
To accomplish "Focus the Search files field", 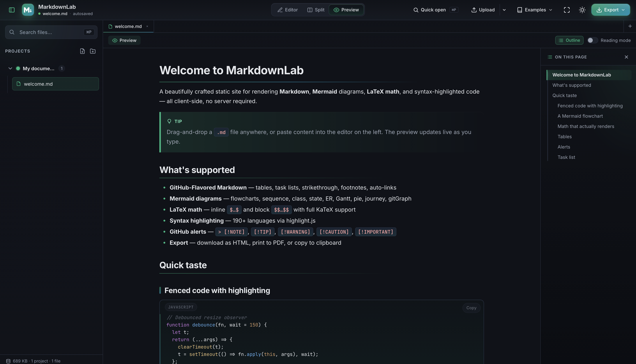I will pyautogui.click(x=51, y=32).
